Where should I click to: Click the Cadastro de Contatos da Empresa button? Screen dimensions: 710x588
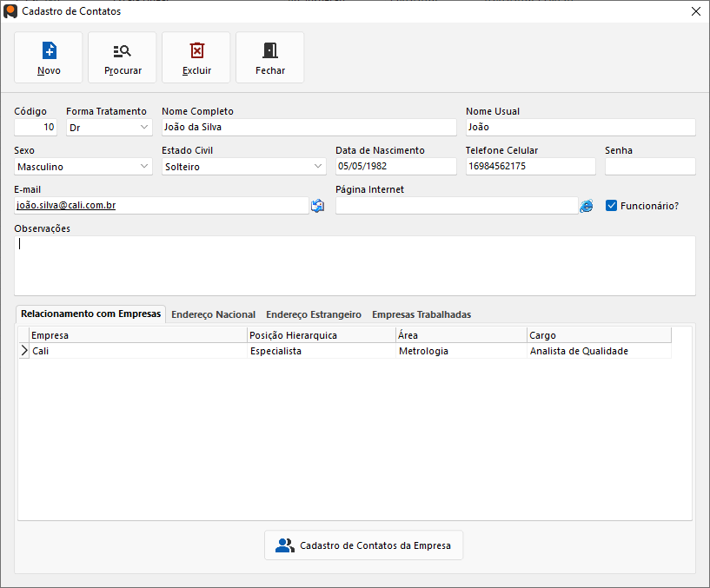tap(364, 545)
